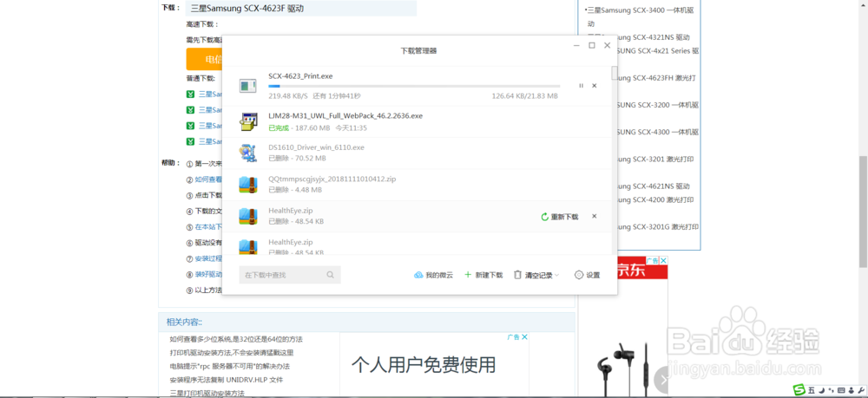Click the download list scrollbar thumb
This screenshot has width=868, height=398.
pyautogui.click(x=615, y=73)
